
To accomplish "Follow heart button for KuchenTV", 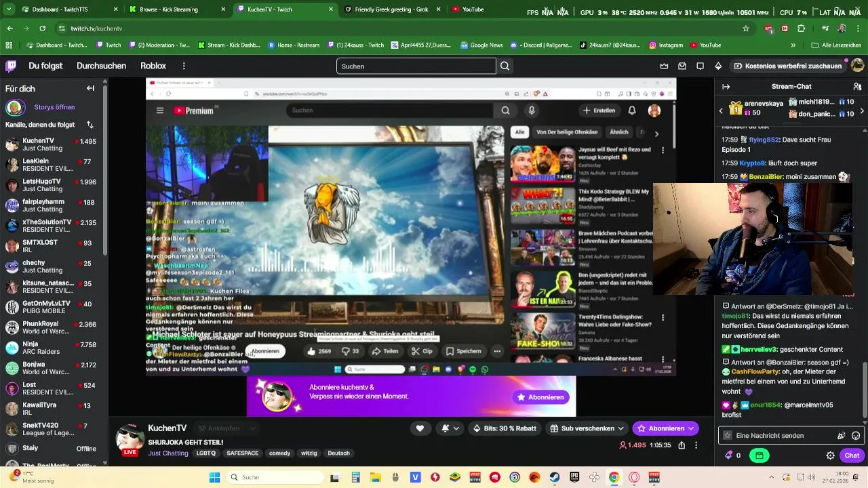I will click(420, 428).
